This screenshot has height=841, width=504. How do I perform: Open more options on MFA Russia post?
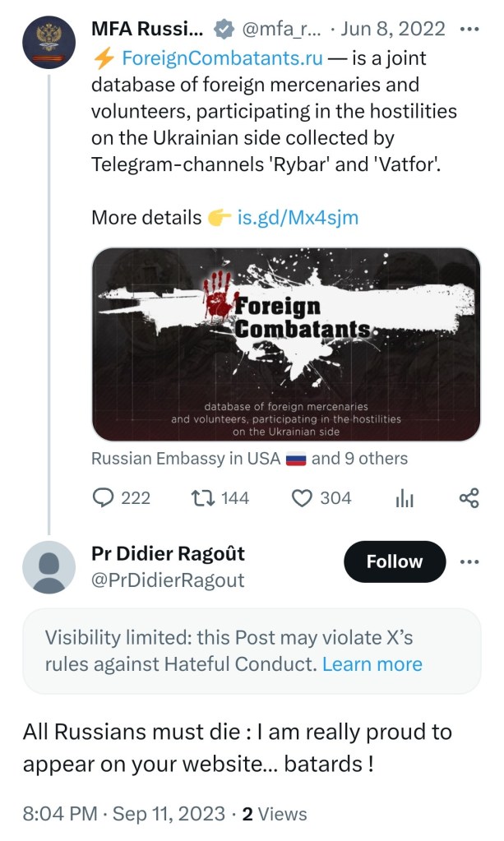click(x=469, y=30)
